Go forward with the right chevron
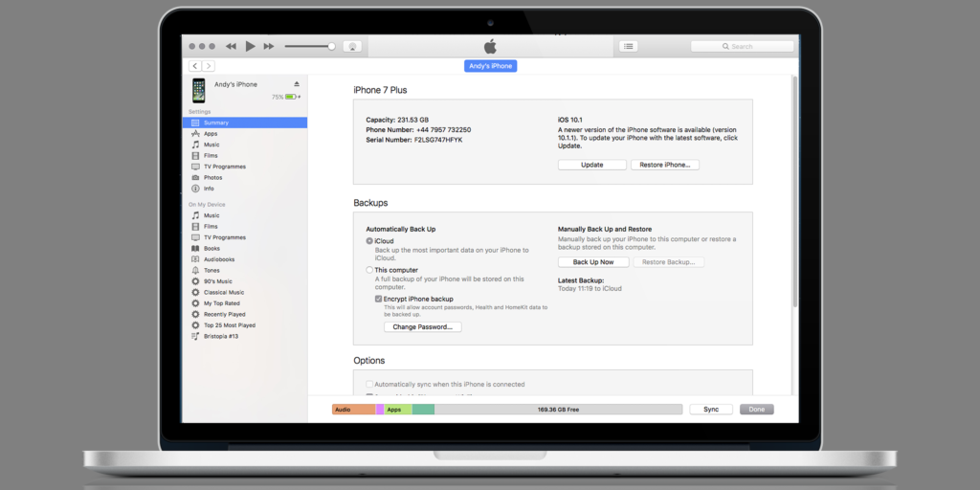Image resolution: width=980 pixels, height=490 pixels. click(208, 66)
